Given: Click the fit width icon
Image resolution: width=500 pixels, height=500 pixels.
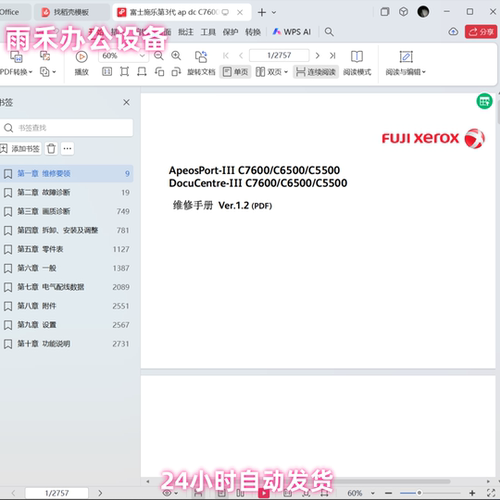Looking at the screenshot, I should (142, 72).
